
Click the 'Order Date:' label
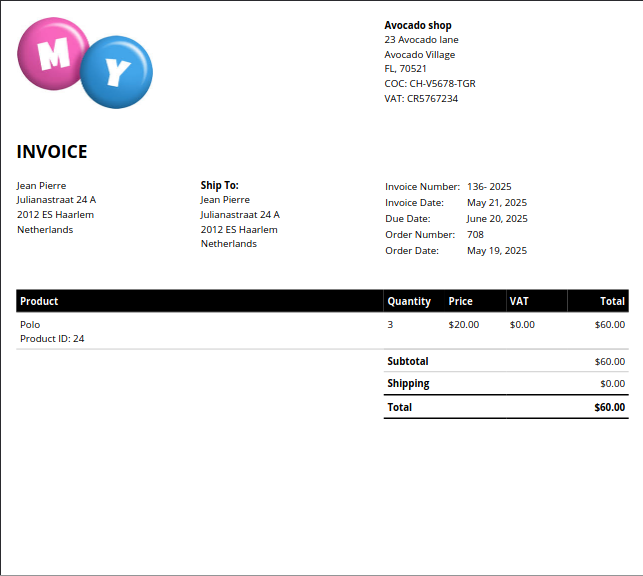(412, 250)
